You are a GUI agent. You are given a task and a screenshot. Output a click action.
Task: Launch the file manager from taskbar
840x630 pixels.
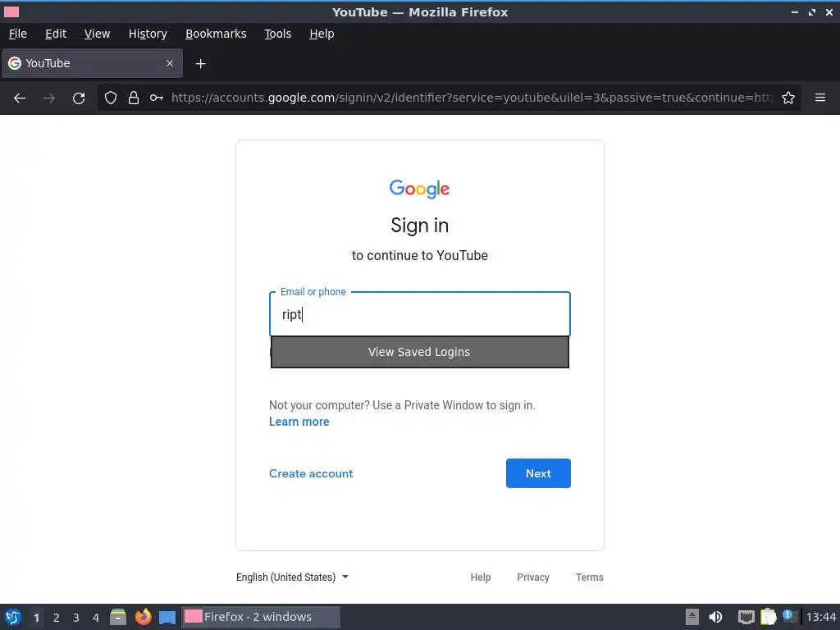tap(118, 617)
